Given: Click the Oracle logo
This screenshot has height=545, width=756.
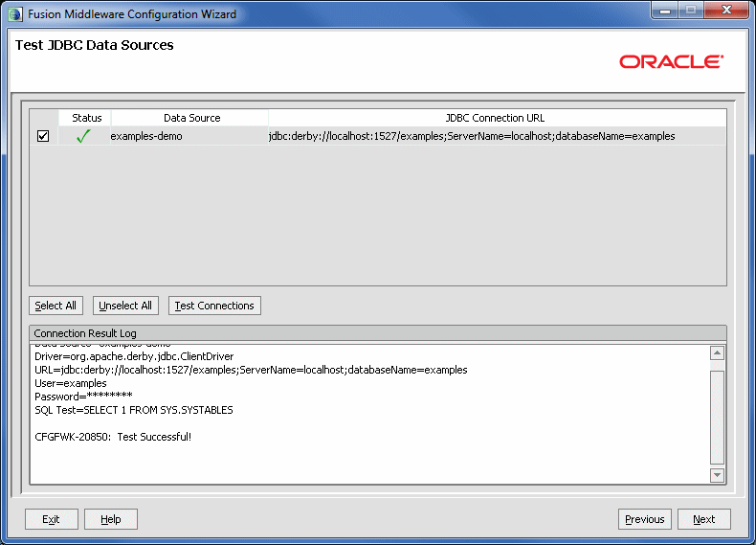Looking at the screenshot, I should coord(671,62).
